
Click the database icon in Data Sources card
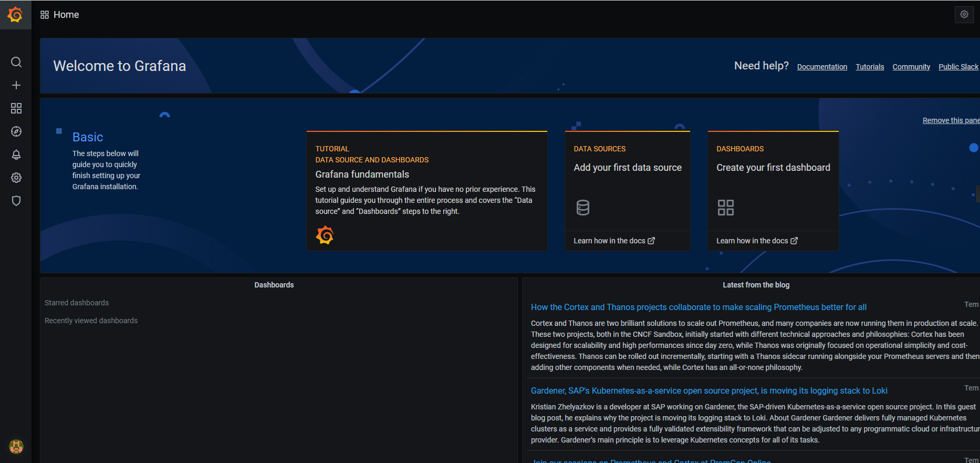pyautogui.click(x=582, y=208)
